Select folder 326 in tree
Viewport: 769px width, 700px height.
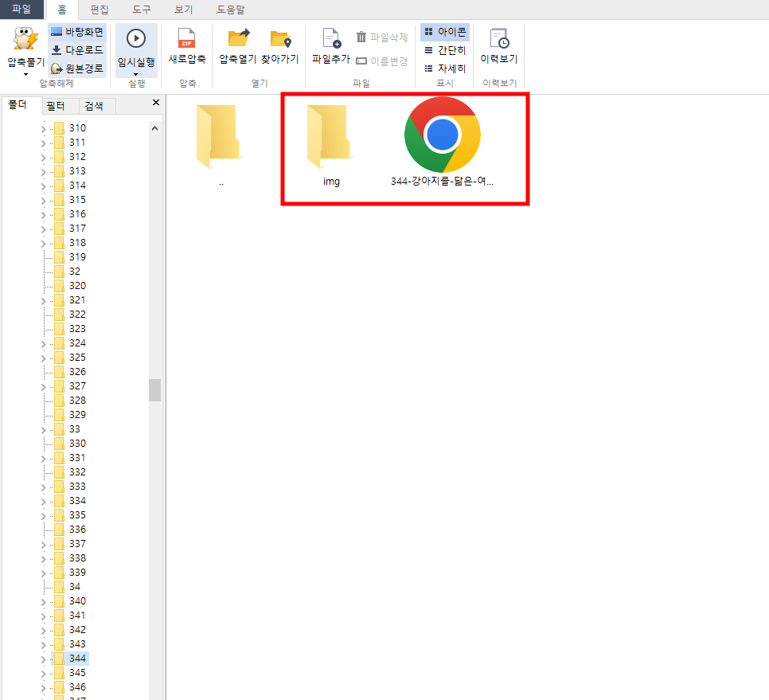click(77, 372)
